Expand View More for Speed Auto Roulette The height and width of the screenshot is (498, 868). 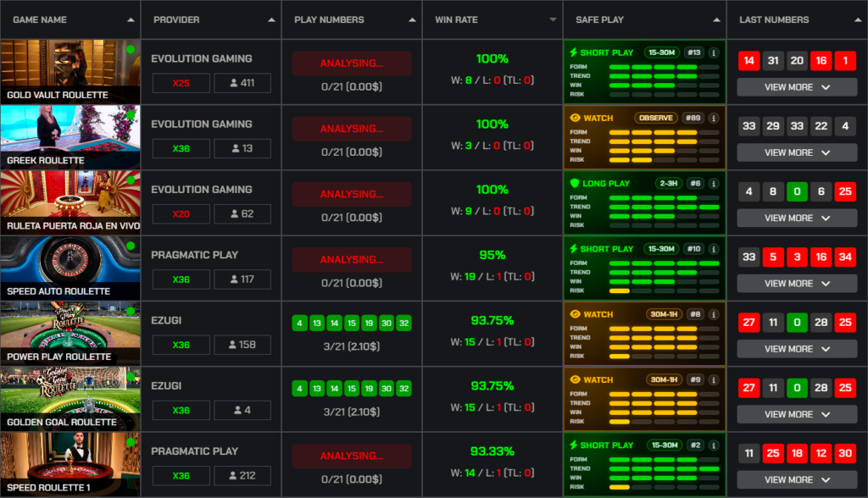click(x=797, y=284)
